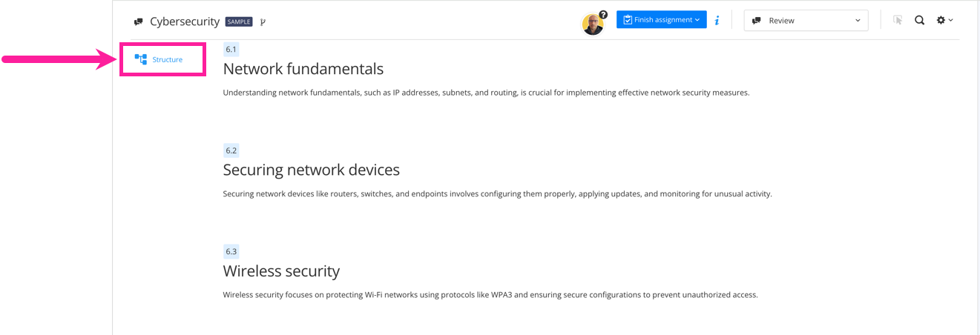Select the 6.2 section number tag
Screen dimensions: 980x335
point(231,150)
